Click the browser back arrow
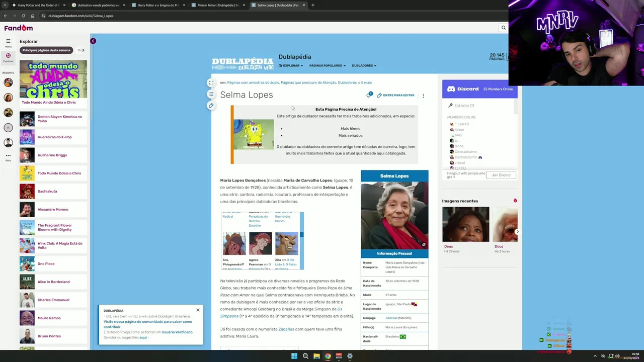This screenshot has width=644, height=362. point(6,16)
